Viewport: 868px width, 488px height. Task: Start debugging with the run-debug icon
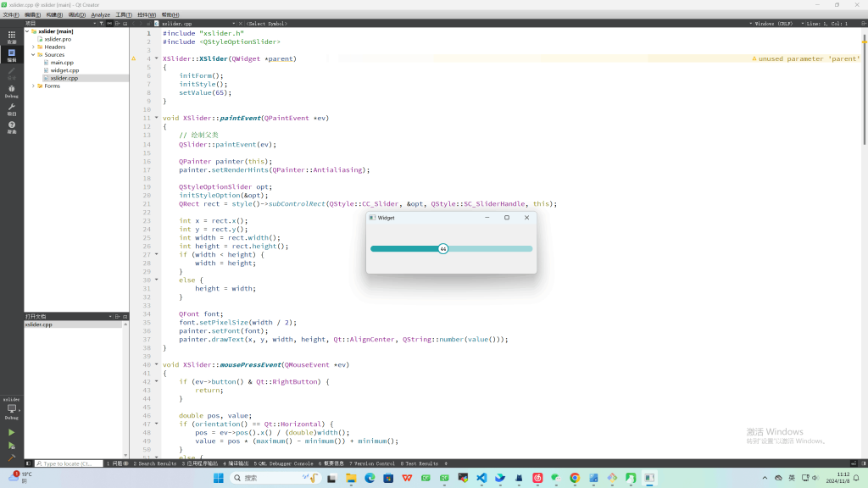pyautogui.click(x=12, y=445)
